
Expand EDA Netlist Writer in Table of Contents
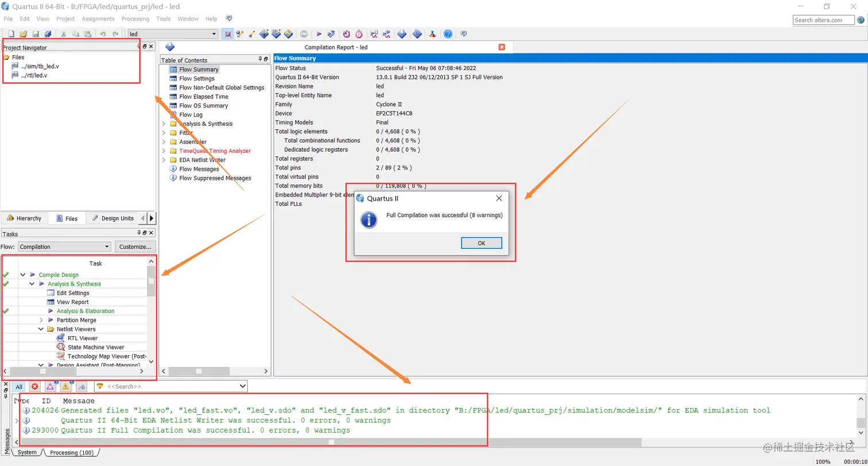164,160
